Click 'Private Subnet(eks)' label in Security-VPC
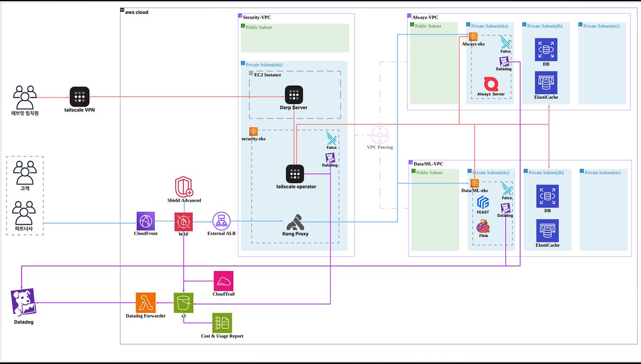 pos(264,65)
